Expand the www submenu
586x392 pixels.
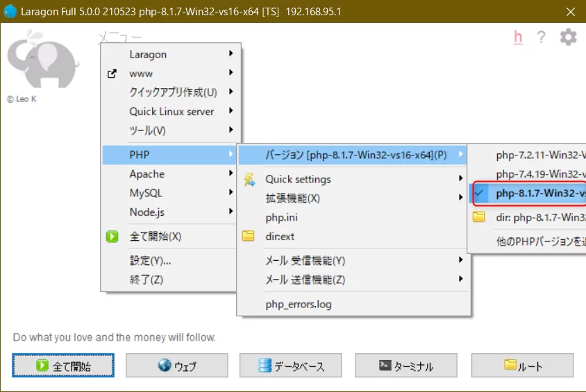(x=169, y=74)
